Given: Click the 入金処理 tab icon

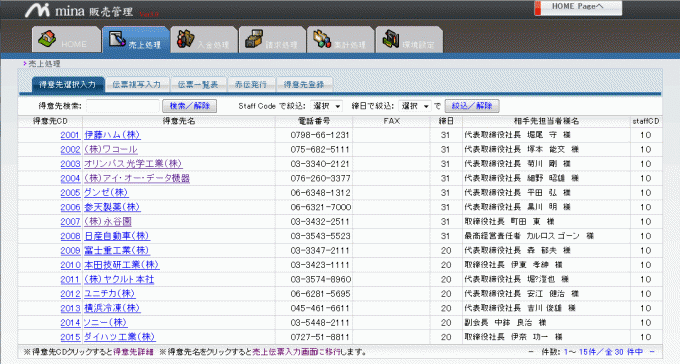Looking at the screenshot, I should tap(186, 39).
